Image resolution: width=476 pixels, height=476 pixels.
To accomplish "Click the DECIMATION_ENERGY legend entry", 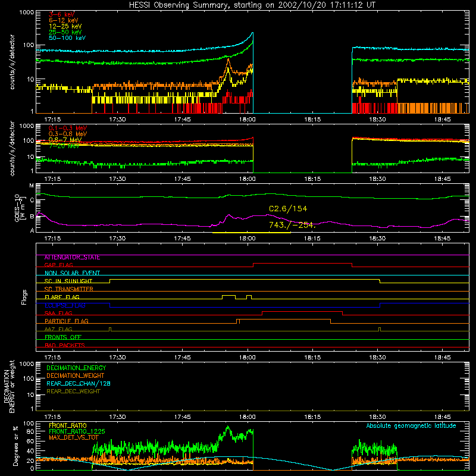I will pos(76,368).
